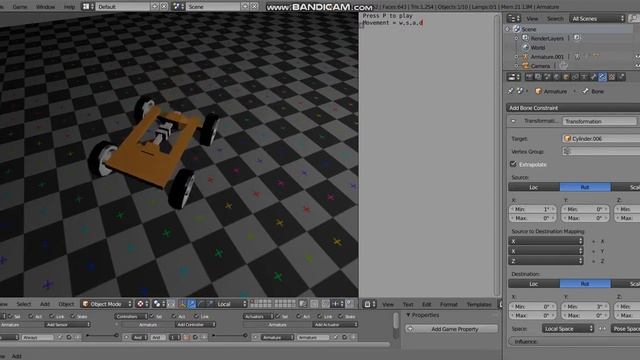Open the Render properties tab
The height and width of the screenshot is (360, 640).
point(529,77)
